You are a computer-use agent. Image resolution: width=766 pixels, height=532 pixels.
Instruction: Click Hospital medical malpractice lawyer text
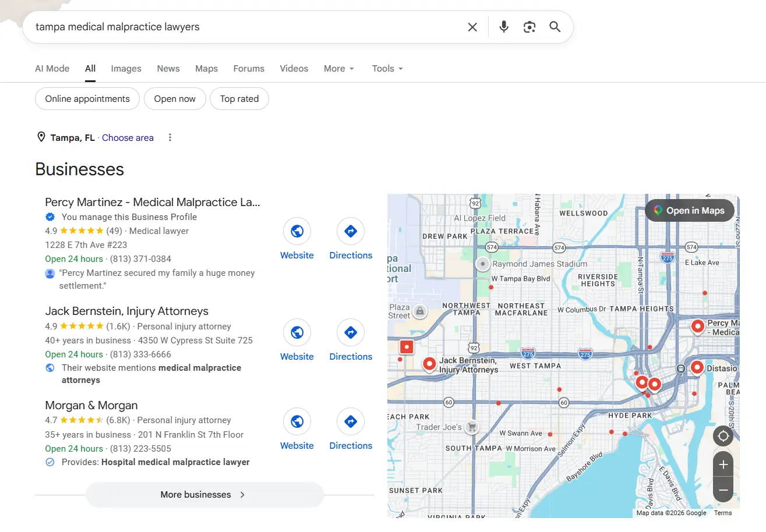click(x=175, y=462)
